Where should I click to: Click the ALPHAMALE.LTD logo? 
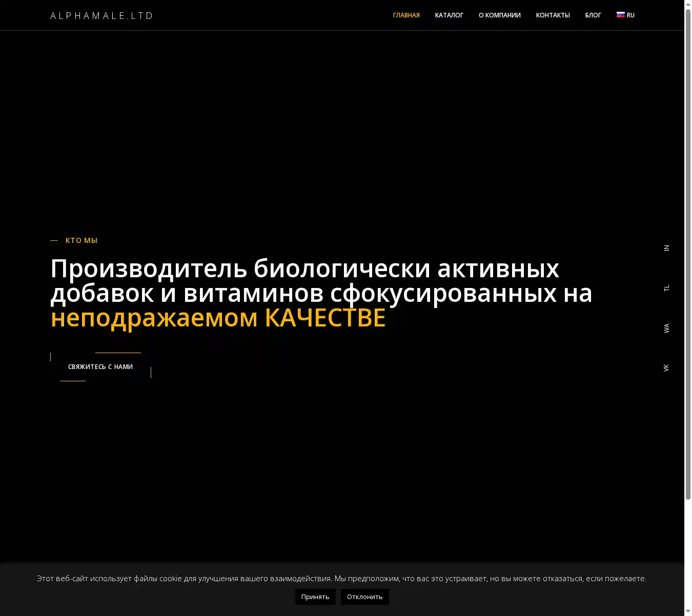[101, 15]
